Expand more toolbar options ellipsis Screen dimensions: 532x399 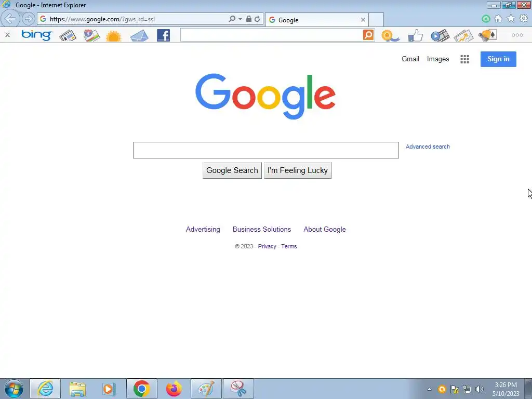coord(517,35)
